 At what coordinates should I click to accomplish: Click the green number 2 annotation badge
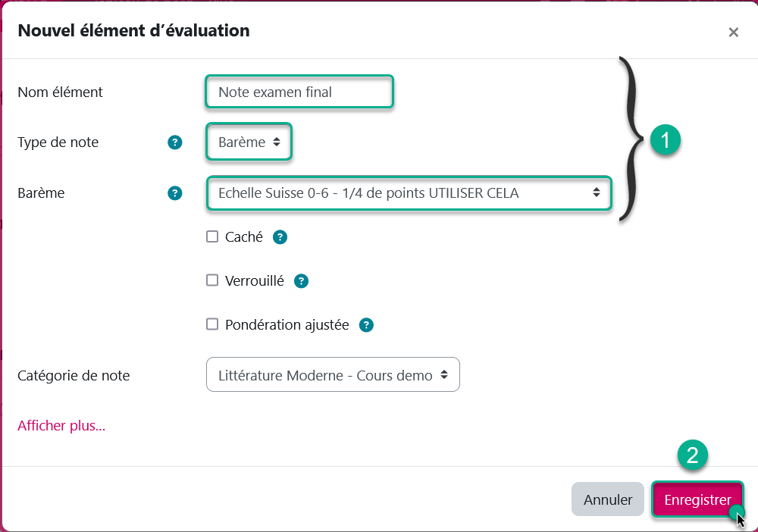pos(692,455)
